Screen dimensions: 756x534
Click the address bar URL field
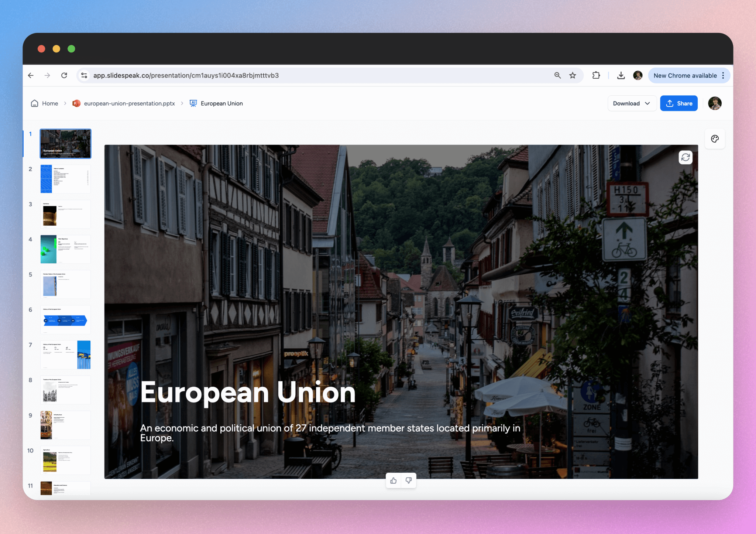click(321, 75)
